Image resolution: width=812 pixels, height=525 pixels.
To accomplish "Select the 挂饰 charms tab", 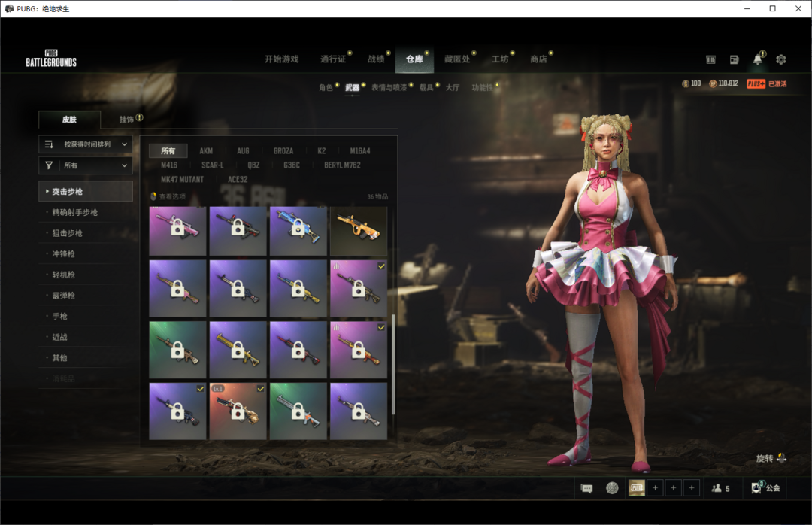I will click(x=127, y=119).
